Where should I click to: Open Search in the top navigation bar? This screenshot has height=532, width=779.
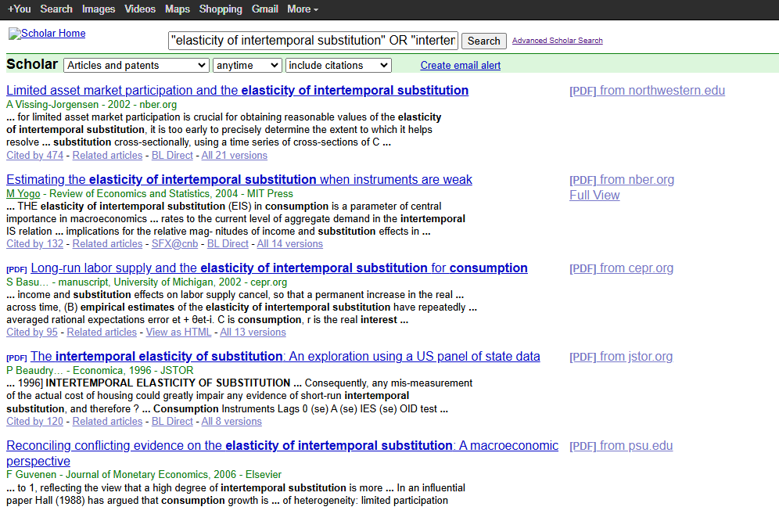pos(56,9)
